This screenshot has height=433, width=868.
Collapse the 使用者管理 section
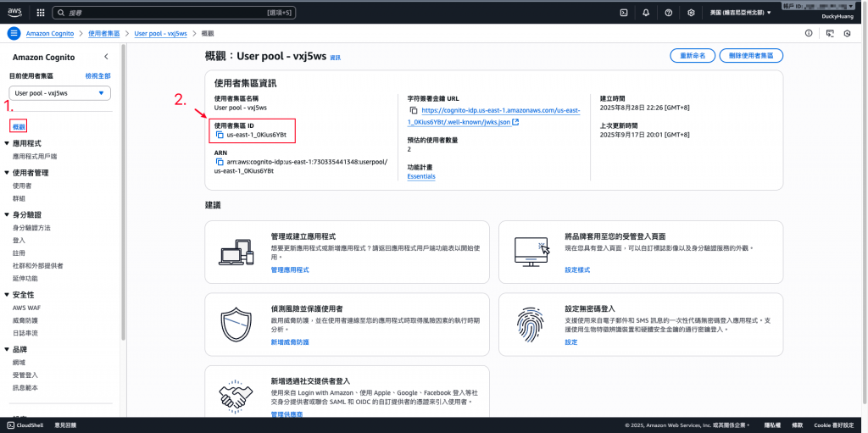pos(6,173)
